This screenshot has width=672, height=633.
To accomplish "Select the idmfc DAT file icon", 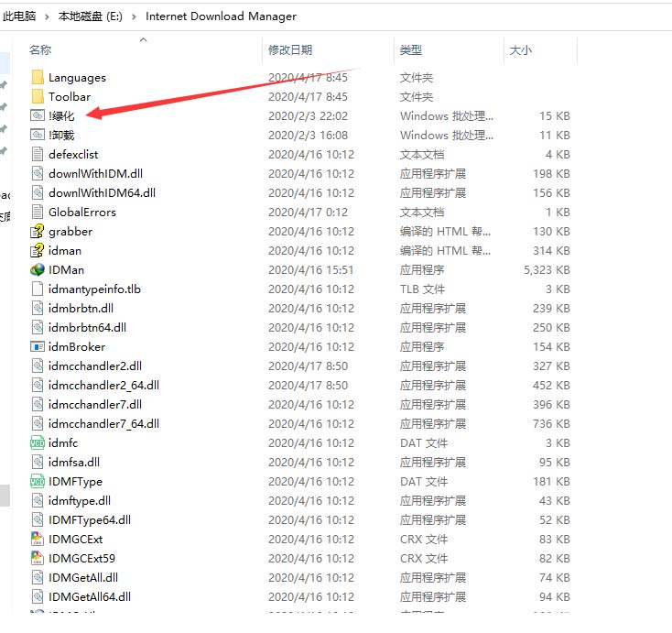I will pyautogui.click(x=38, y=442).
